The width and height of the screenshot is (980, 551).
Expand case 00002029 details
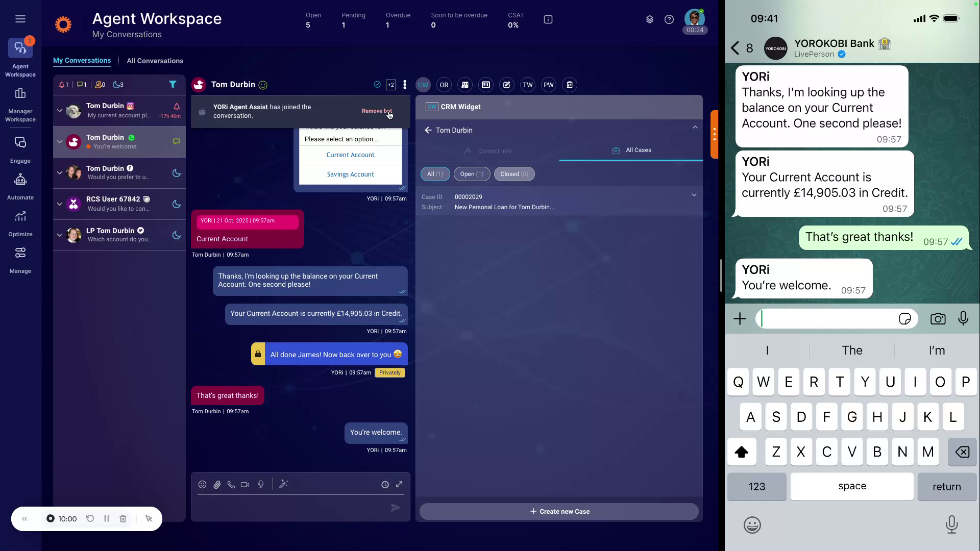coord(694,195)
